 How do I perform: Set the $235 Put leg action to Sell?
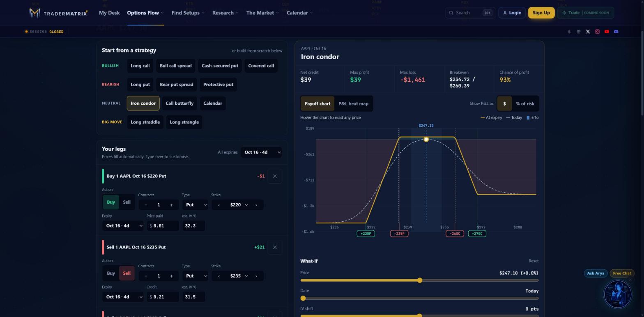pyautogui.click(x=126, y=273)
